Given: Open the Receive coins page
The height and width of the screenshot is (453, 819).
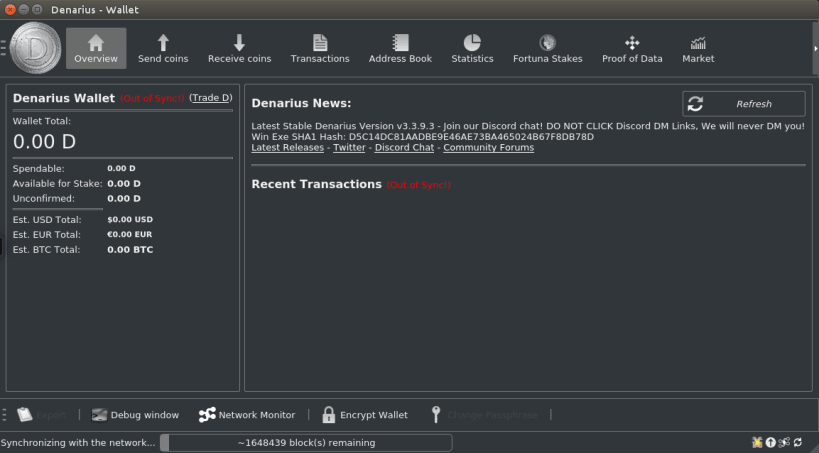Looking at the screenshot, I should coord(239,49).
